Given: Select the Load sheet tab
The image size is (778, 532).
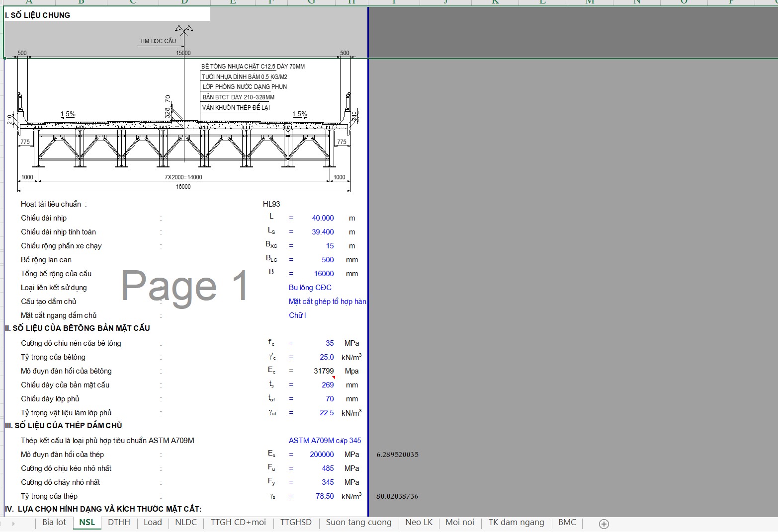Looking at the screenshot, I should 153,523.
